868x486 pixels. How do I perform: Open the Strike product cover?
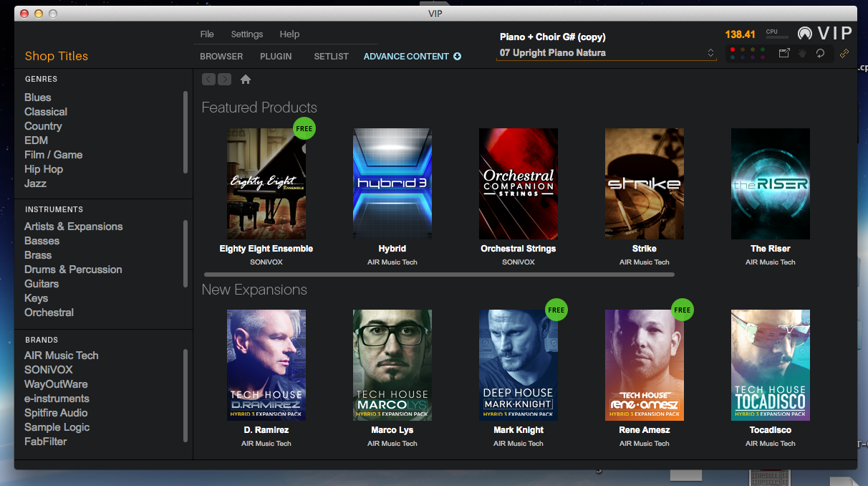pyautogui.click(x=645, y=184)
